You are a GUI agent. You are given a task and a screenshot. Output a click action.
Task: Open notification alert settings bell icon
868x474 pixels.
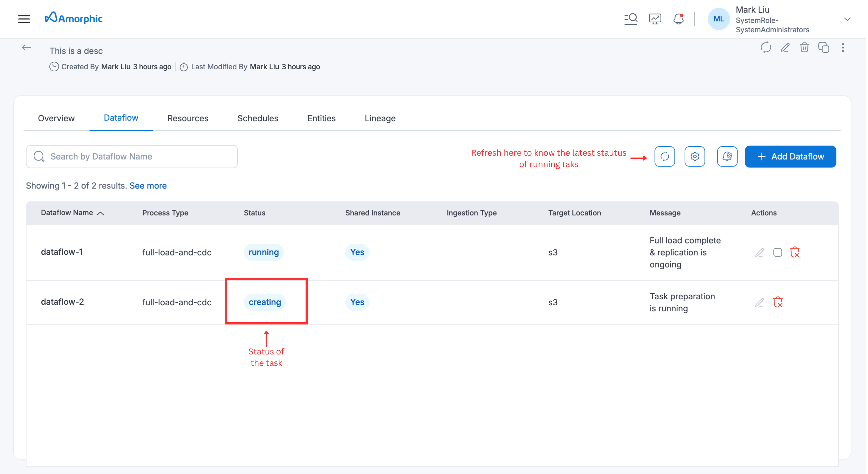coord(727,156)
